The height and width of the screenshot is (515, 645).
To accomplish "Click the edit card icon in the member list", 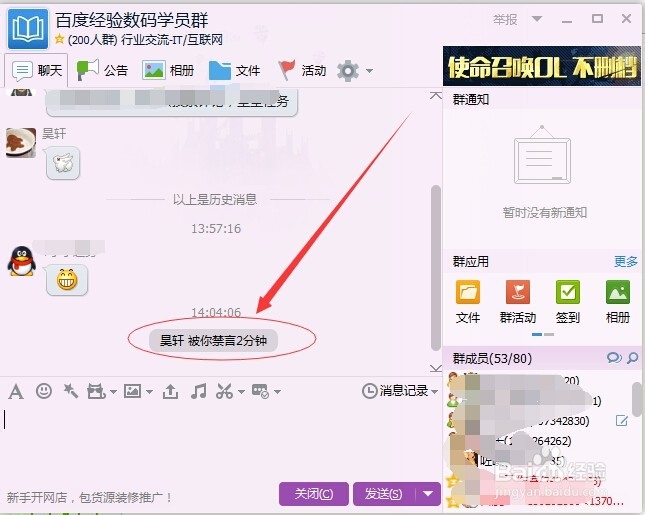I will click(x=622, y=420).
